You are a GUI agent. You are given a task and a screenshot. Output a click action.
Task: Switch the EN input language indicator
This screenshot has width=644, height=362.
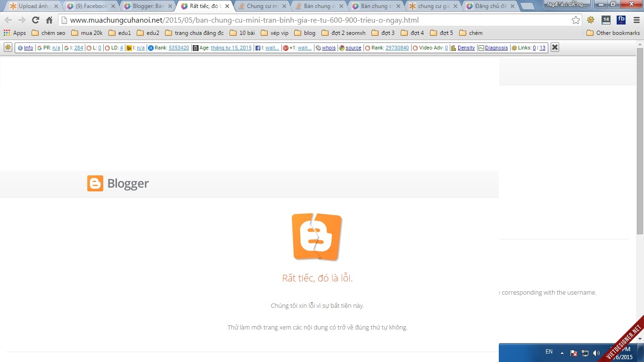[549, 352]
